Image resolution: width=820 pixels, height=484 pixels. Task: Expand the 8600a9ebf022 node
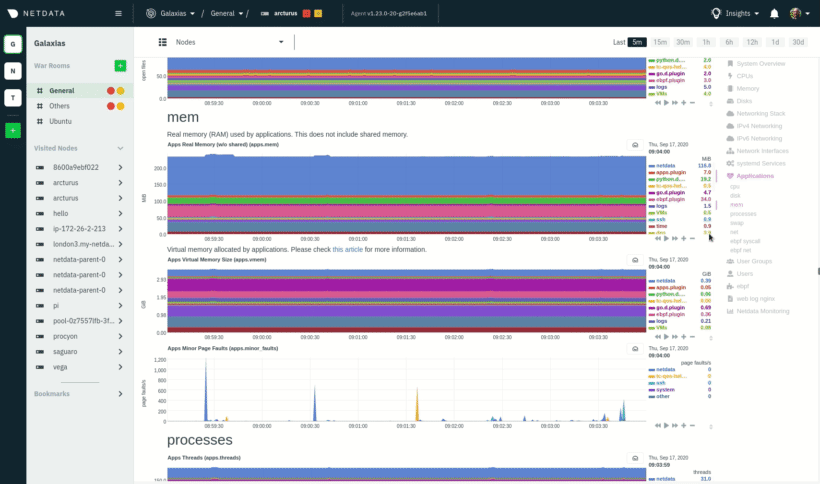pyautogui.click(x=120, y=167)
